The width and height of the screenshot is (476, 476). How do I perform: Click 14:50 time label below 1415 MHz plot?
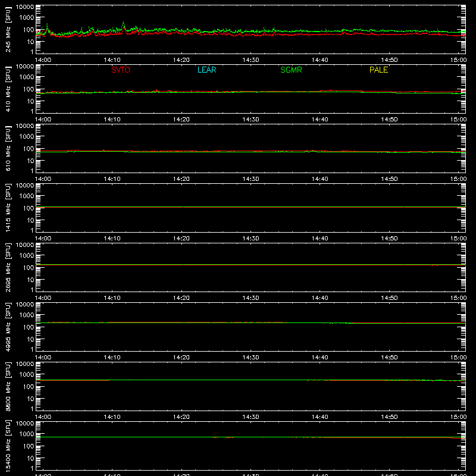coord(389,239)
